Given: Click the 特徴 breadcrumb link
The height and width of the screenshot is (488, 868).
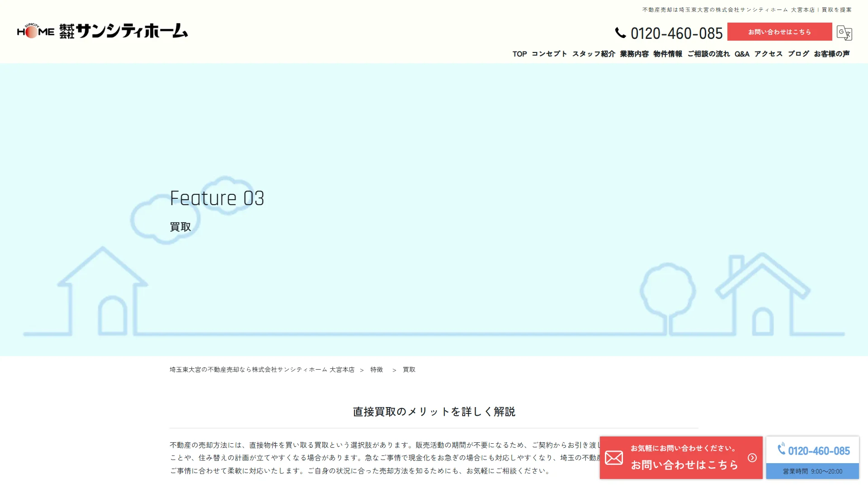Looking at the screenshot, I should point(377,370).
